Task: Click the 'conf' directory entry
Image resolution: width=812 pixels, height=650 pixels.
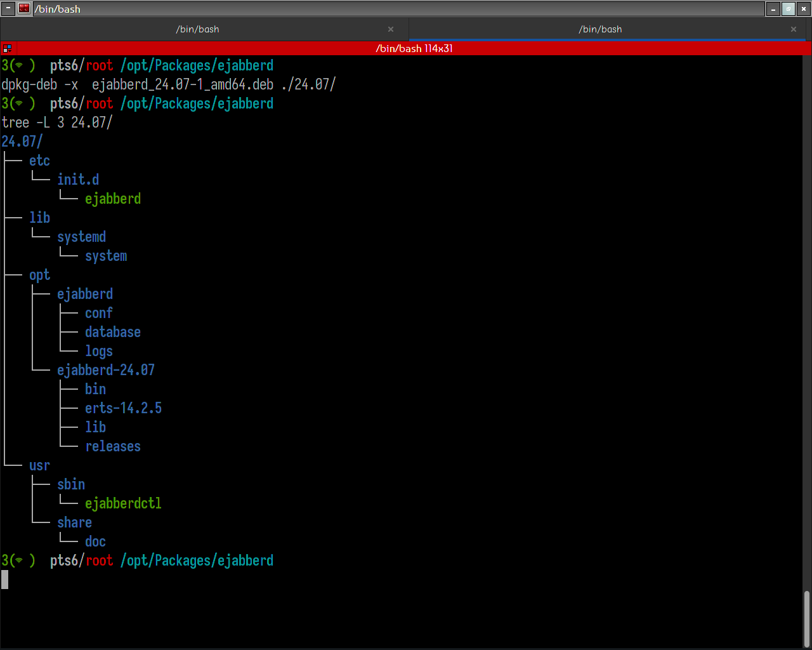Action: click(x=99, y=313)
